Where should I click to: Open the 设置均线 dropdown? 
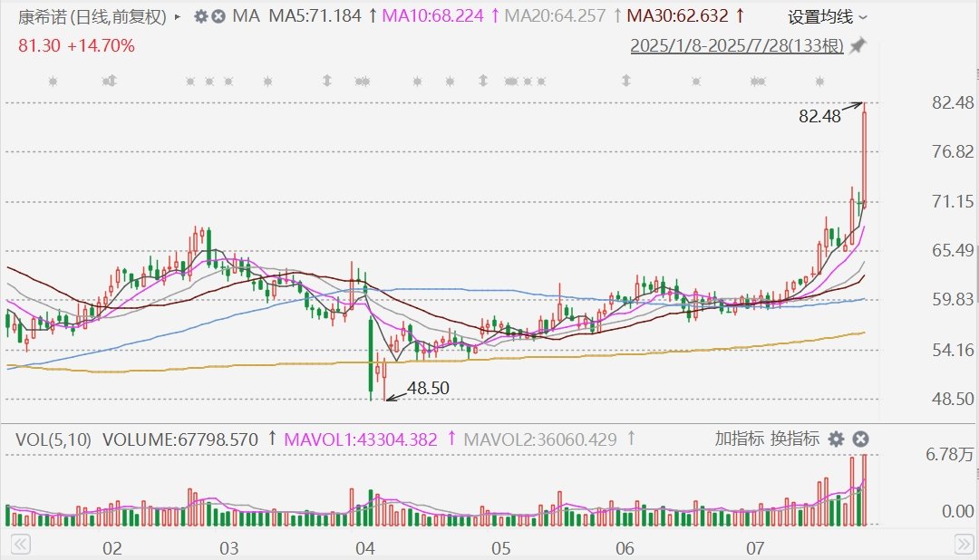[x=828, y=17]
